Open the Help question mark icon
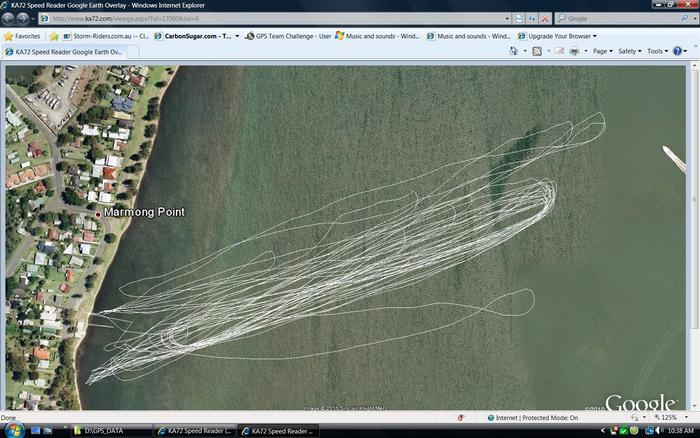This screenshot has height=438, width=700. (679, 51)
